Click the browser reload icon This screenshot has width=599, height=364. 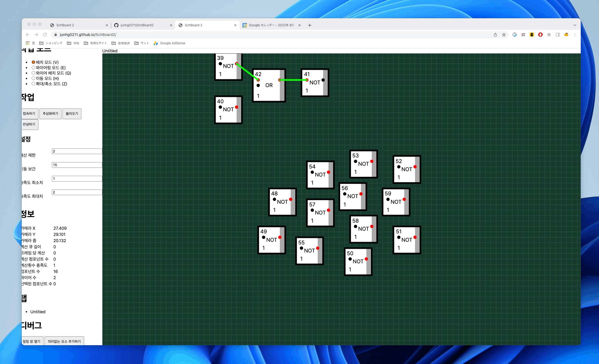45,35
